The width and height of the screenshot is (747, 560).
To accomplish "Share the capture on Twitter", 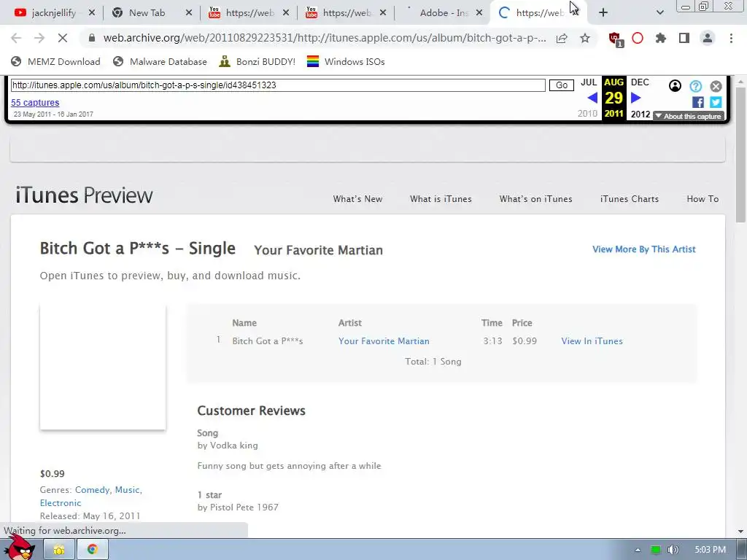I will (x=716, y=102).
